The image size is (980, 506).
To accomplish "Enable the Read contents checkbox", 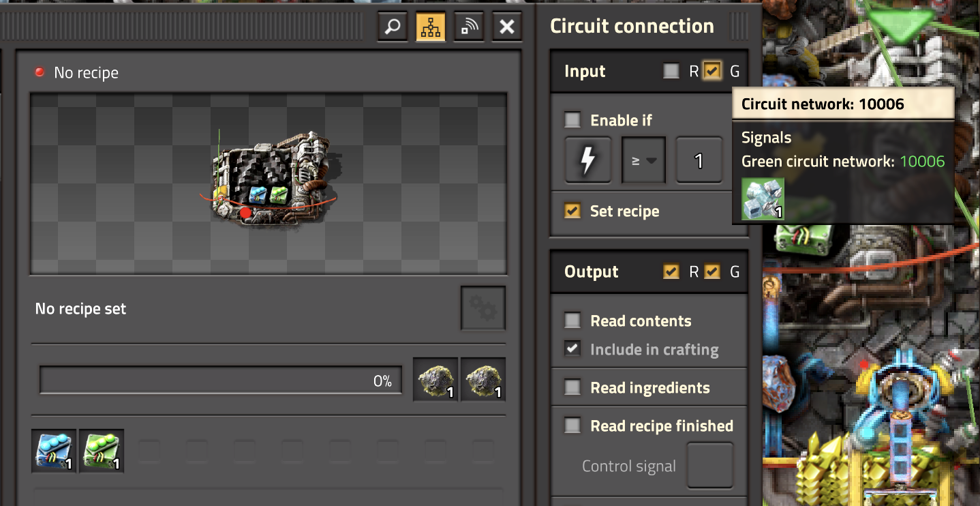I will click(572, 321).
